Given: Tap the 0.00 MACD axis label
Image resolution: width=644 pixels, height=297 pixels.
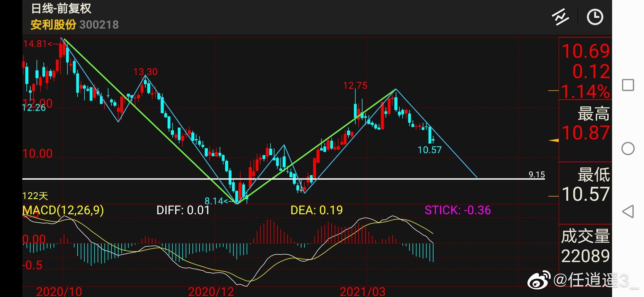Looking at the screenshot, I should point(34,239).
